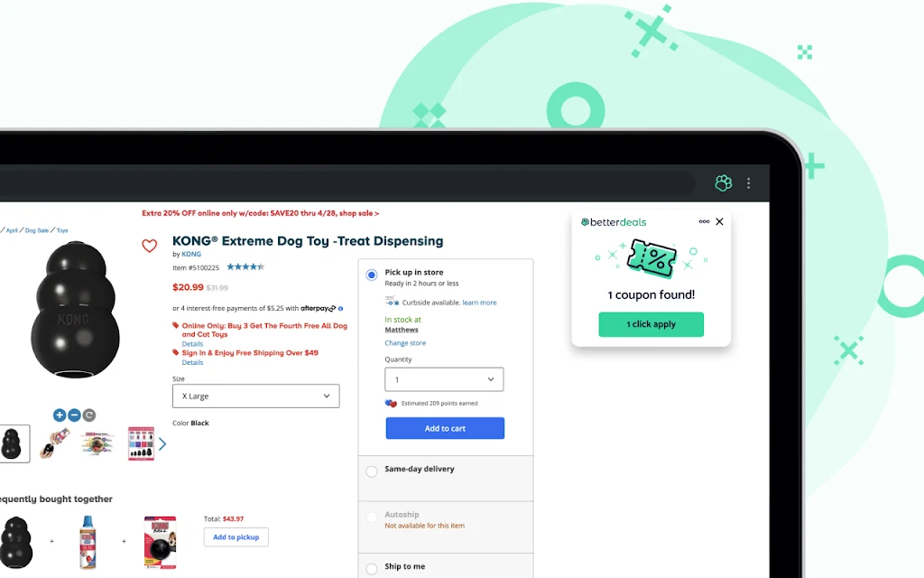Click Add to pickup button
This screenshot has width=924, height=578.
236,537
